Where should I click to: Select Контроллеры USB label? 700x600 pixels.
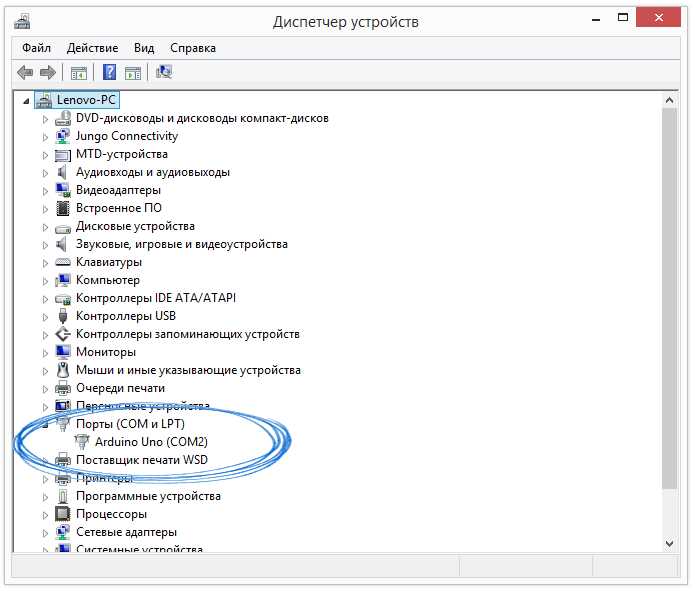point(126,316)
